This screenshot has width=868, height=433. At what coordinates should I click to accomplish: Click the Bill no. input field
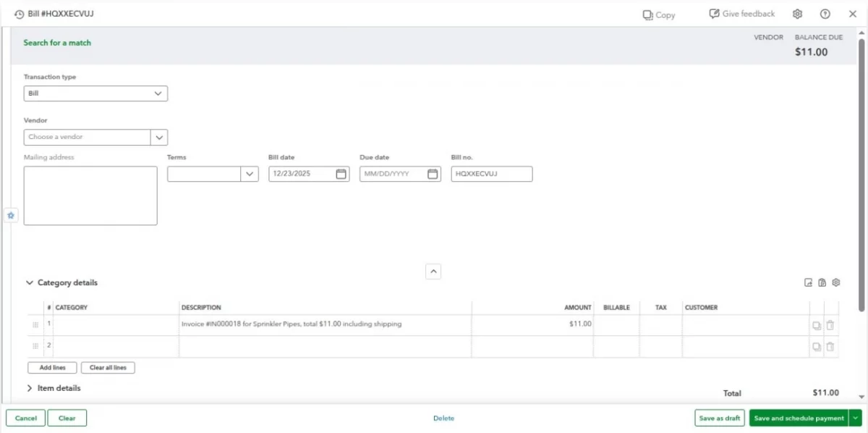[x=491, y=174]
